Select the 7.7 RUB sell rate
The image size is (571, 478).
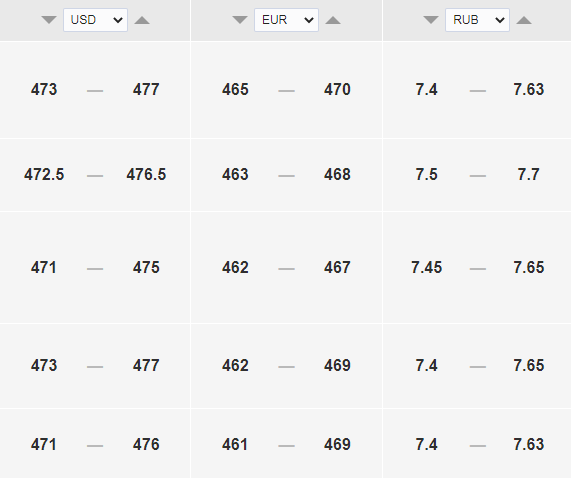click(x=528, y=174)
